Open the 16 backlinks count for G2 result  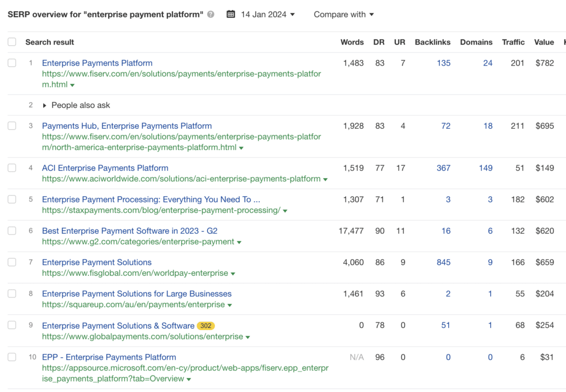click(446, 231)
